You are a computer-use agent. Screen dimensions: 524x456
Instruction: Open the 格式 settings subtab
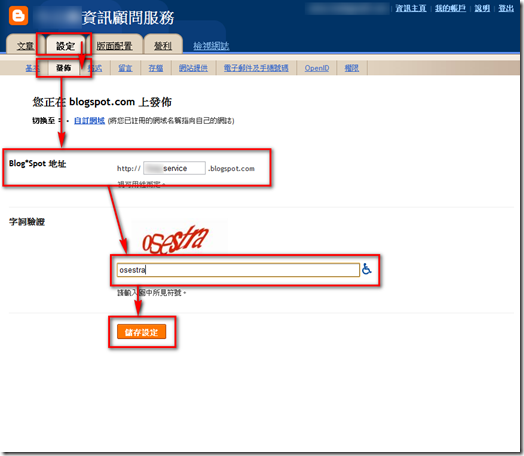click(95, 68)
